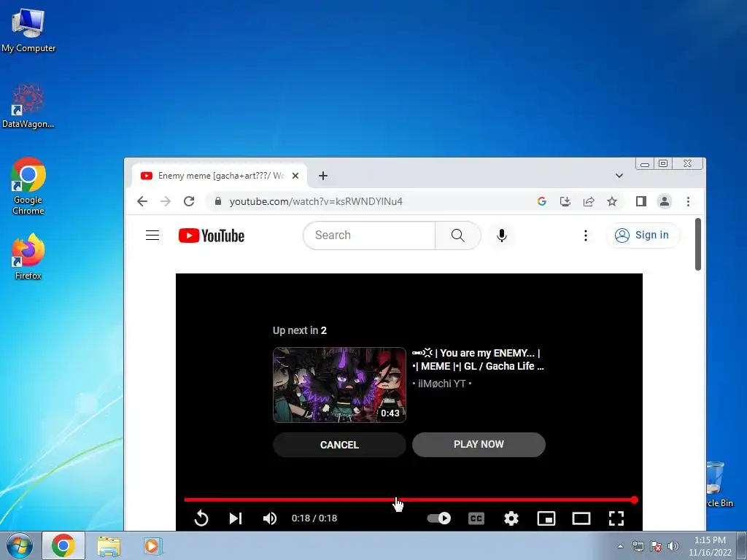
Task: Click the replay video button
Action: (x=201, y=518)
